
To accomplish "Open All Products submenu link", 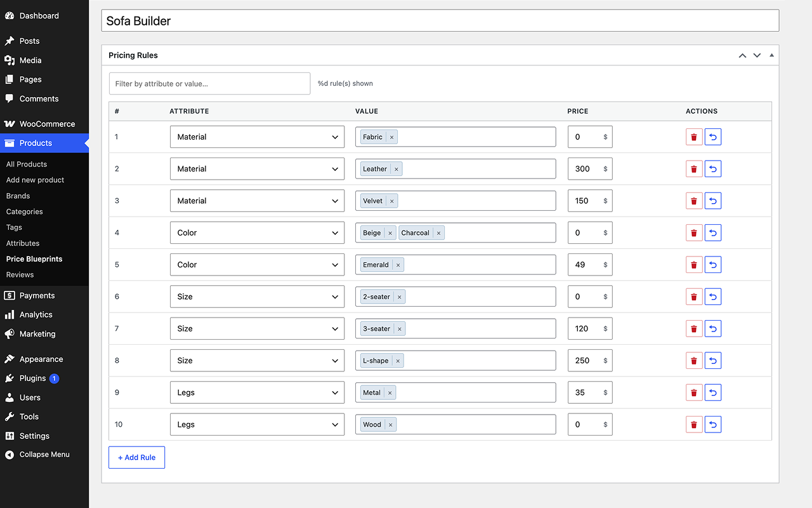I will pos(27,164).
